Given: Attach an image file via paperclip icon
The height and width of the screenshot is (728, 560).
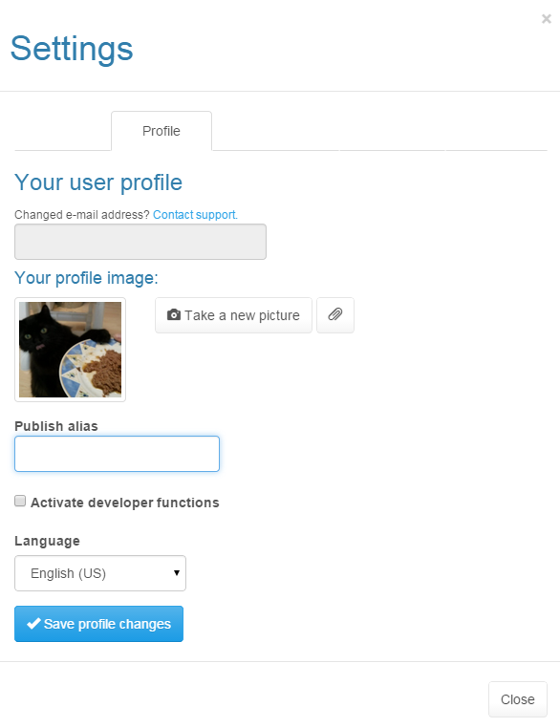Looking at the screenshot, I should click(335, 315).
